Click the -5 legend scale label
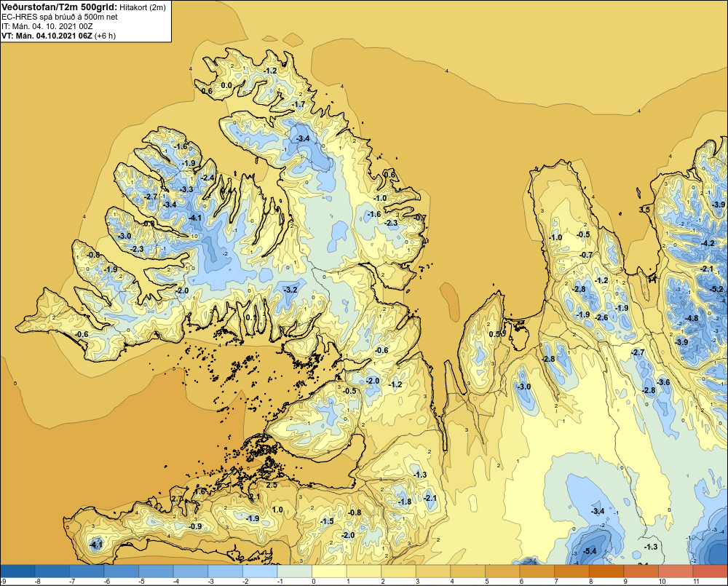This screenshot has height=586, width=728. click(x=141, y=582)
